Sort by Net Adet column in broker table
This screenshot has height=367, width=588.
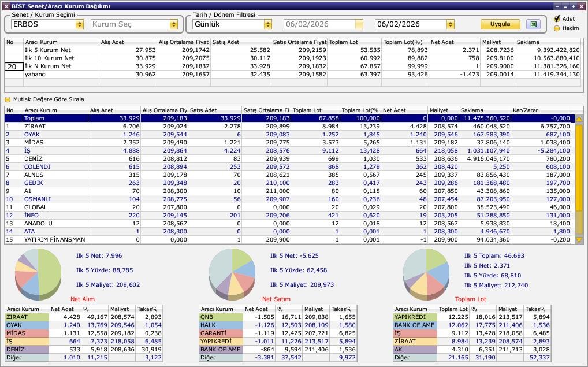click(x=404, y=110)
